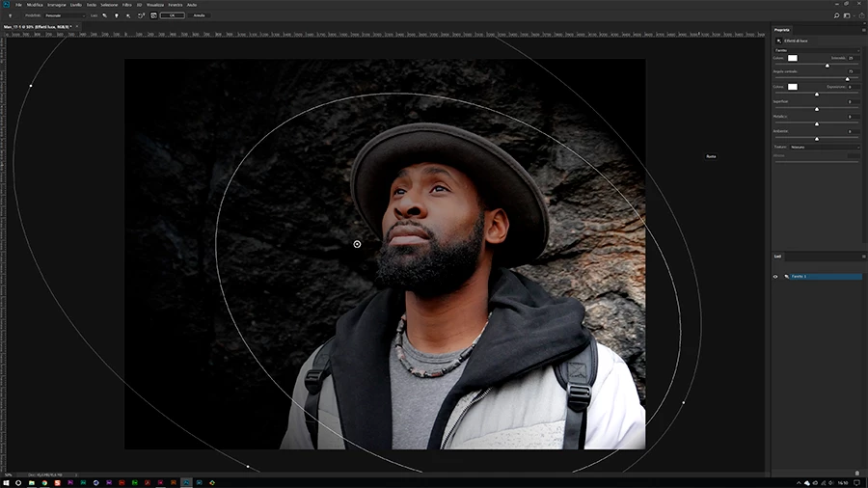Switch to the Luci panel tab
Viewport: 868px width, 488px height.
(777, 257)
